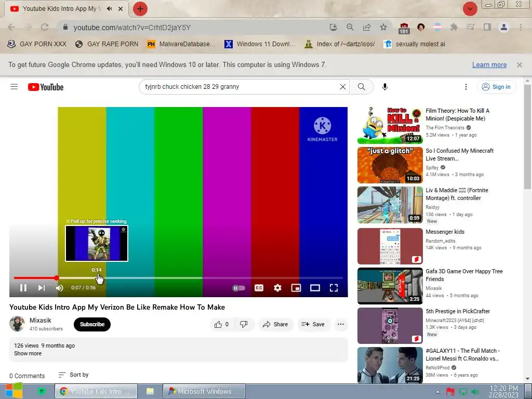Skip to next video in player controls
The height and width of the screenshot is (399, 532).
pos(42,288)
